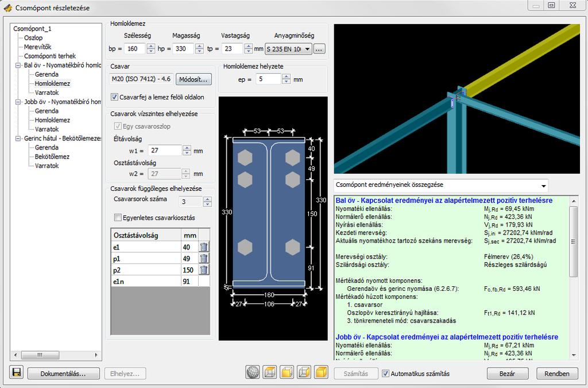Click the w1 edge distance spinner
Viewport: 588px width, 388px height.
point(187,151)
